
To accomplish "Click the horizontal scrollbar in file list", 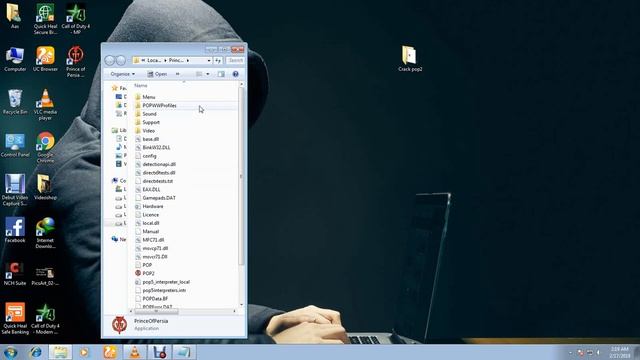I will [156, 311].
